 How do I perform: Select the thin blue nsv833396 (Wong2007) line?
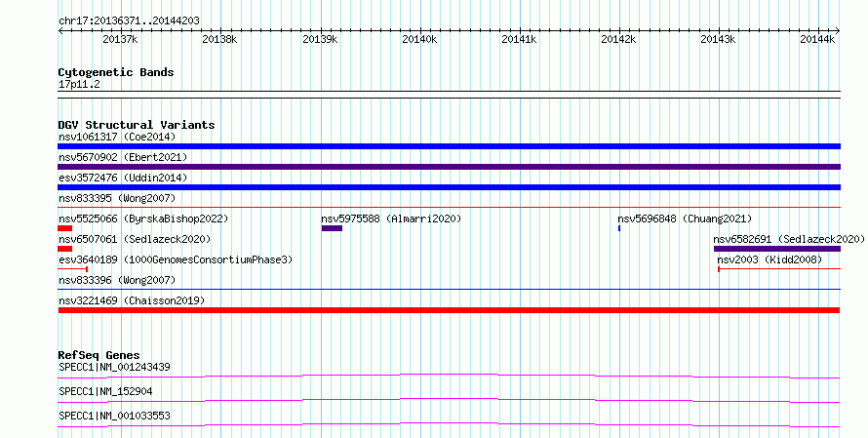[x=449, y=290]
